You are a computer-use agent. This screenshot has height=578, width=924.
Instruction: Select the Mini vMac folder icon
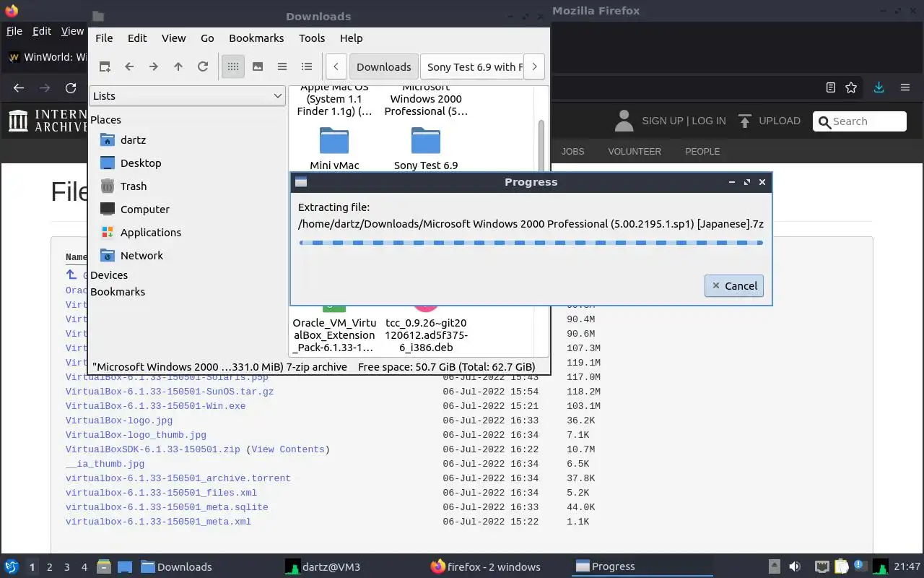(334, 142)
